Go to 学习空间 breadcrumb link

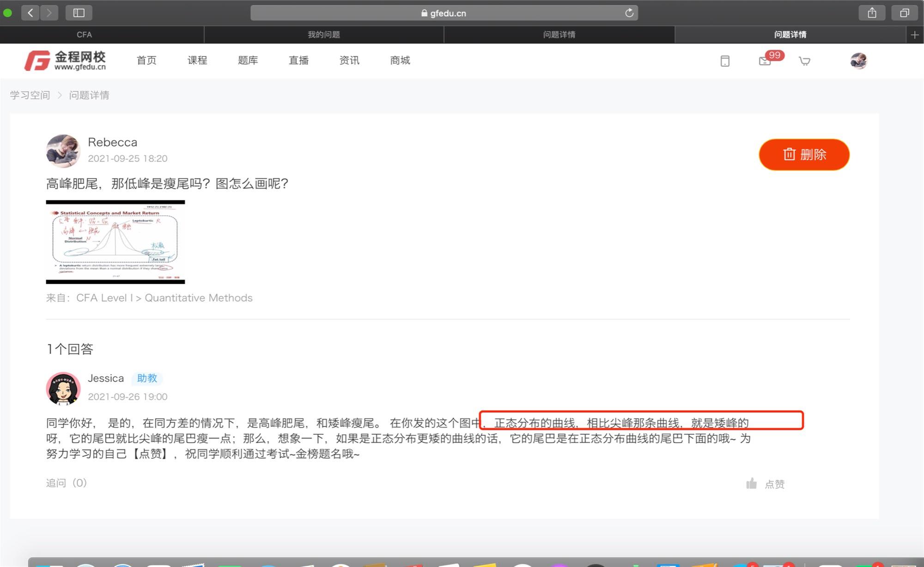30,95
